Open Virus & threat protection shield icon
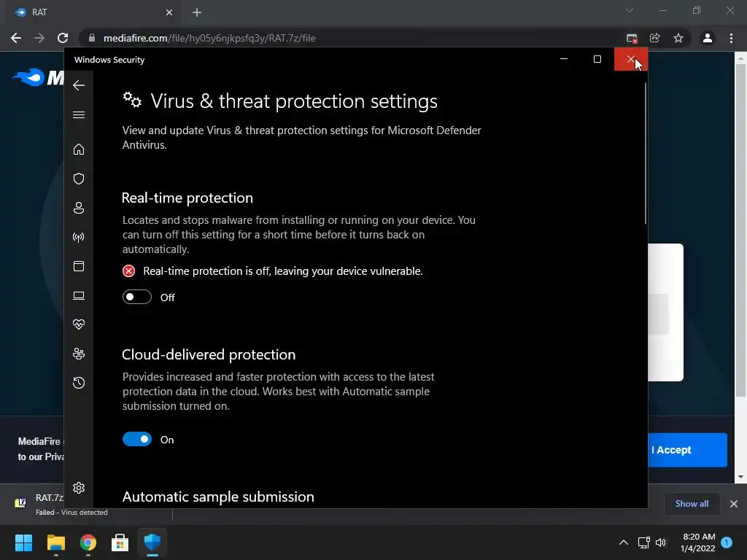This screenshot has width=747, height=560. pos(79,179)
